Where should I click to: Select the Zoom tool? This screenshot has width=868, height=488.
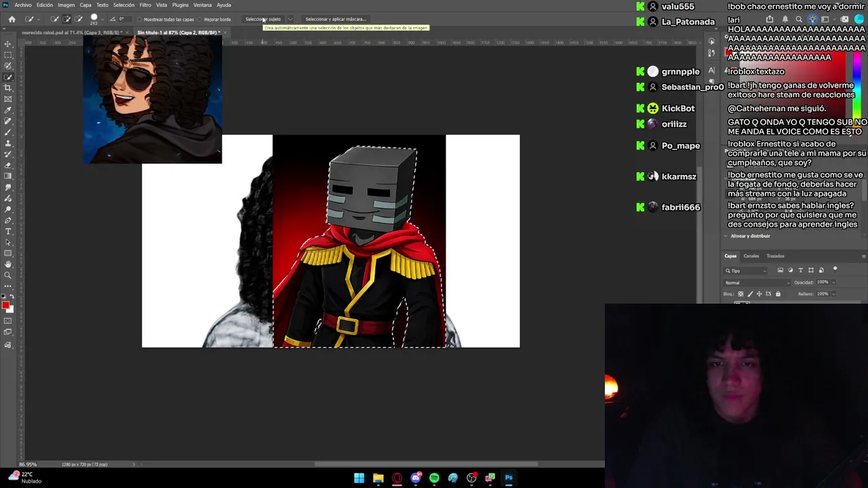click(x=8, y=275)
